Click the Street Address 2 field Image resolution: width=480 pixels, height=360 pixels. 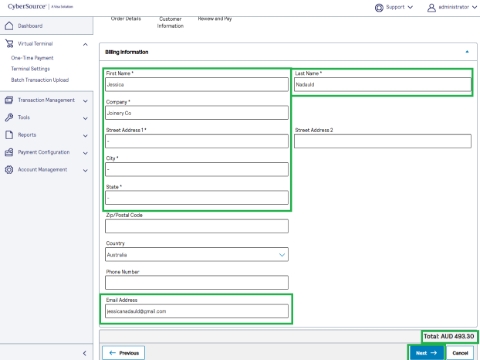pos(383,141)
